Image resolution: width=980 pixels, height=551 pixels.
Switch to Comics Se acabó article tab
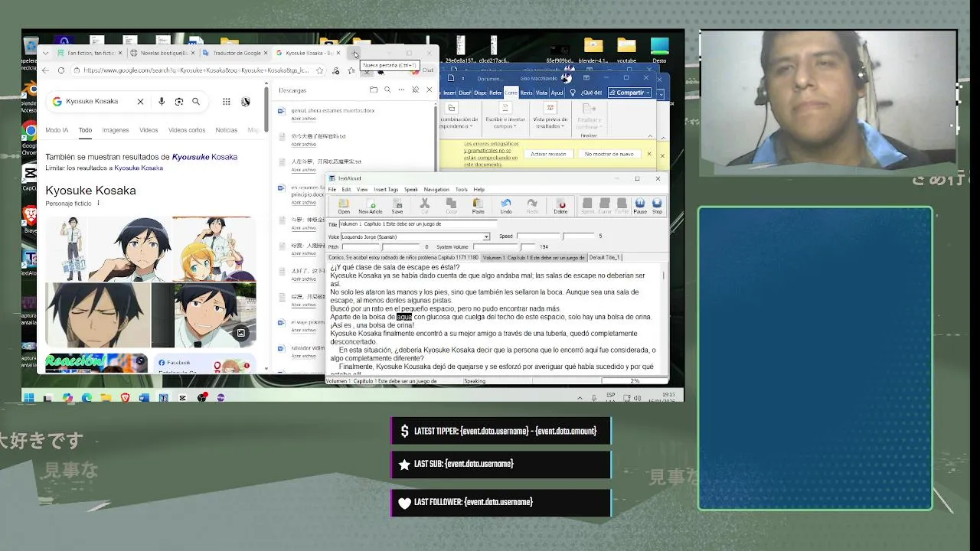[x=403, y=257]
